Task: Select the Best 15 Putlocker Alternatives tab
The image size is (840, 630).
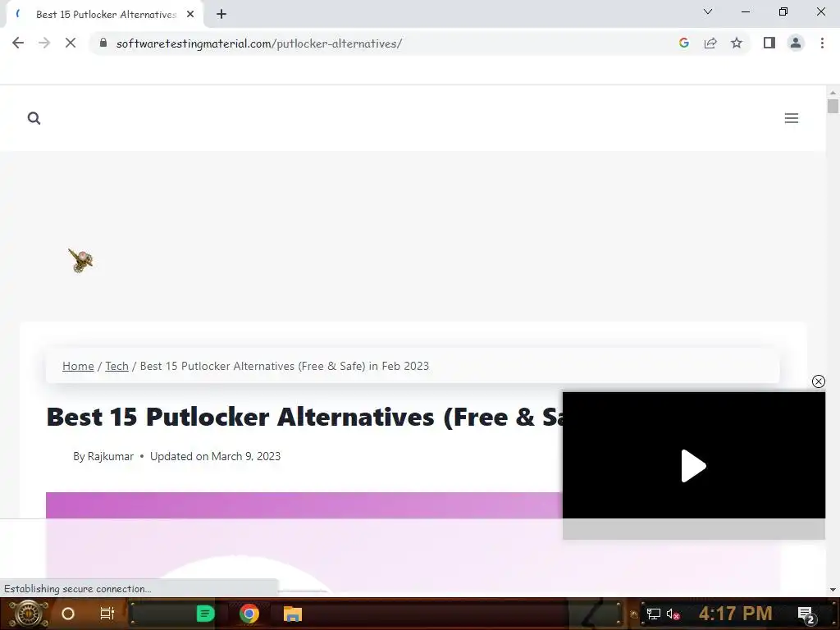Action: 106,15
